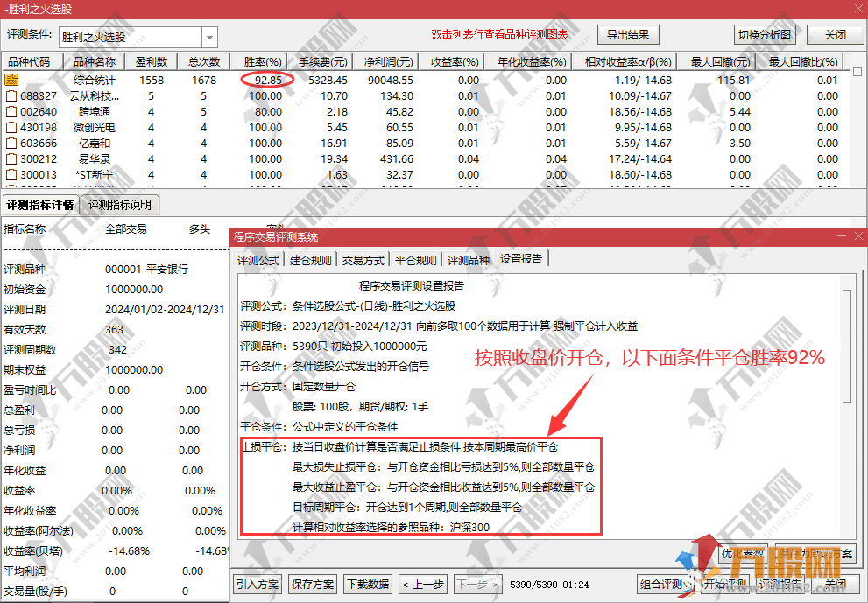Select the 云从科技 row name cell
The width and height of the screenshot is (868, 603).
pyautogui.click(x=94, y=95)
